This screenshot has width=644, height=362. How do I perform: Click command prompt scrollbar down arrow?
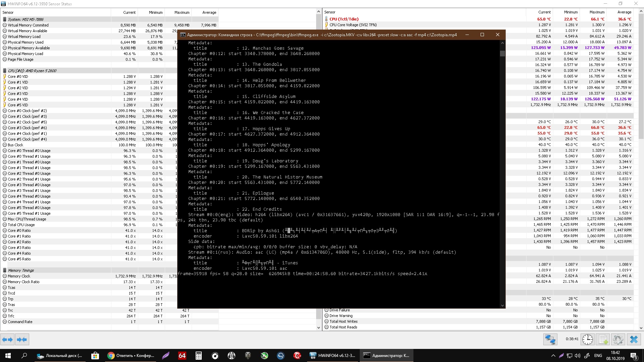[x=502, y=306]
